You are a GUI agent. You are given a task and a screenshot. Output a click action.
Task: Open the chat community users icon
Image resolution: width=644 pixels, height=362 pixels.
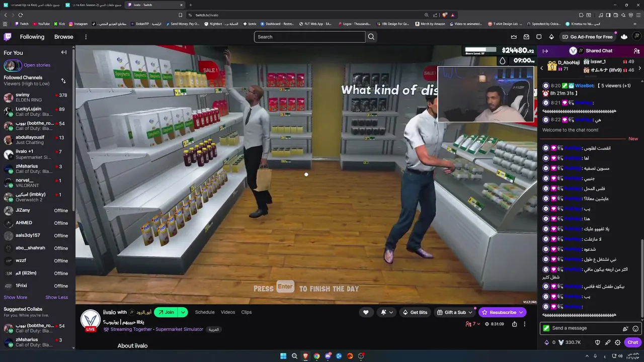(636, 51)
